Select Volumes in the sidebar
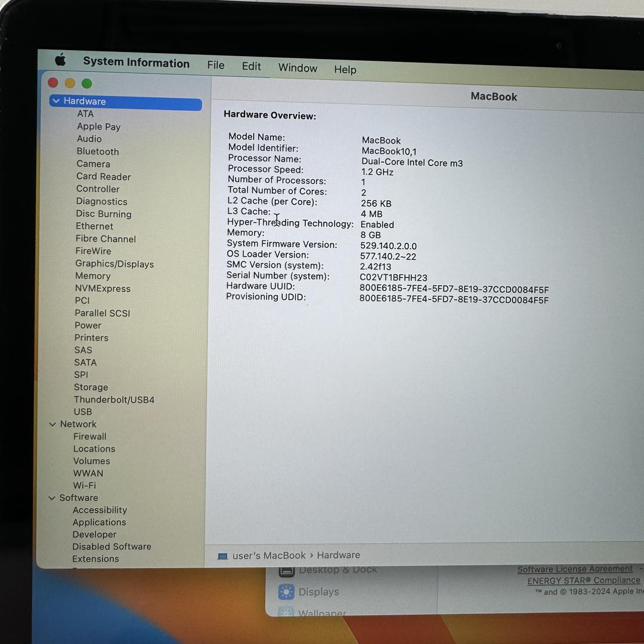 92,461
